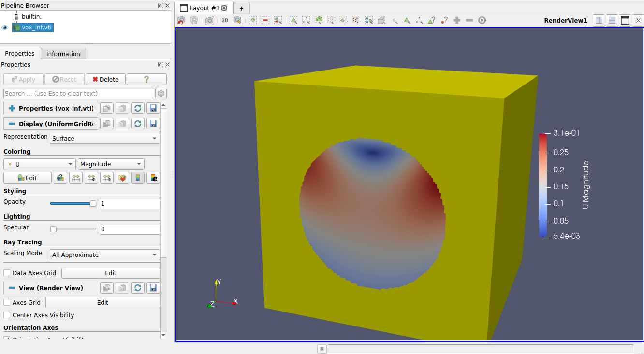This screenshot has height=354, width=644.
Task: Click the Delete button
Action: pyautogui.click(x=105, y=80)
